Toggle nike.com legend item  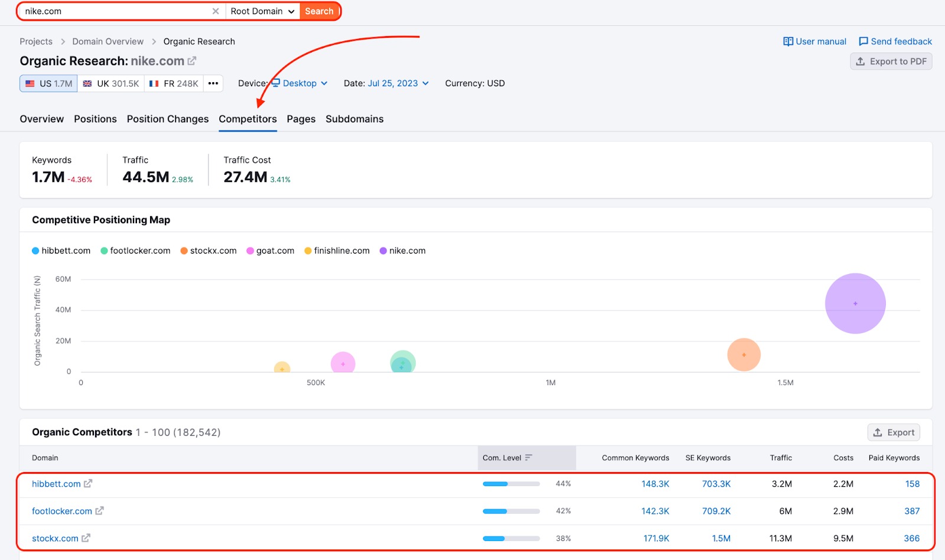pos(403,250)
